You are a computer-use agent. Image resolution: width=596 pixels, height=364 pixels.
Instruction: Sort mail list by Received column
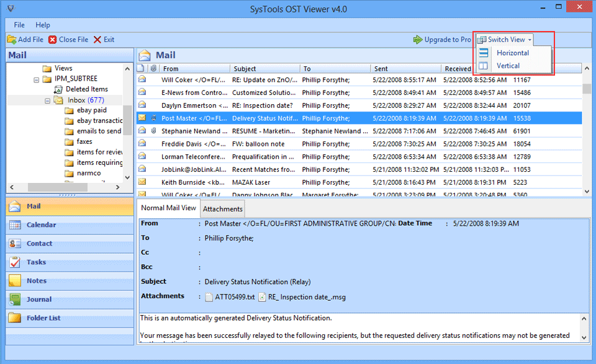click(458, 69)
